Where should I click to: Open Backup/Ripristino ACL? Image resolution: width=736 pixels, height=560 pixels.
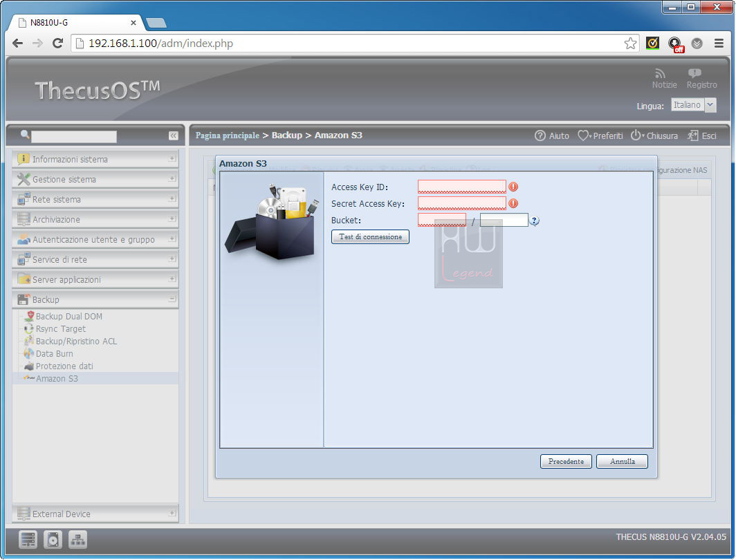76,342
